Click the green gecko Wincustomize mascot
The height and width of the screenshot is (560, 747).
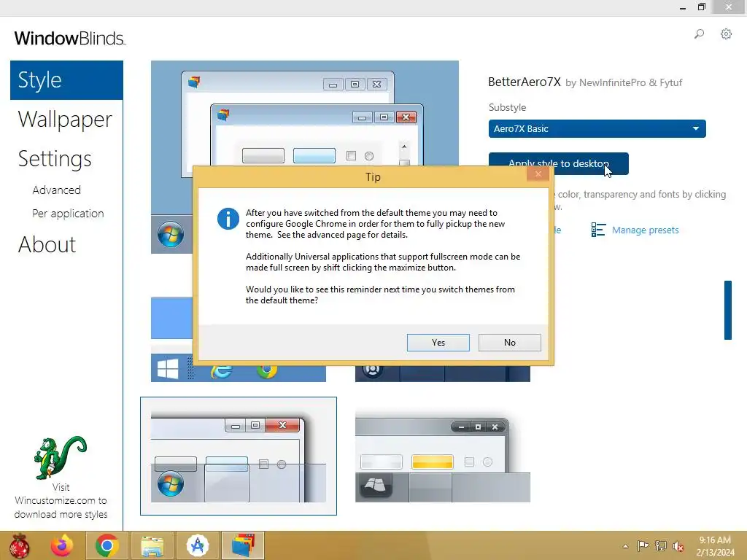coord(60,458)
